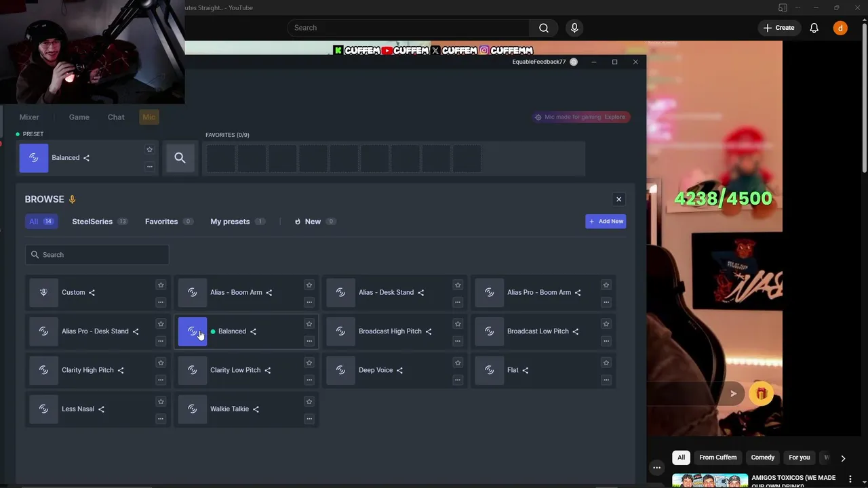Click the Less Nasal preset icon
Screen dimensions: 868x488
click(x=43, y=409)
